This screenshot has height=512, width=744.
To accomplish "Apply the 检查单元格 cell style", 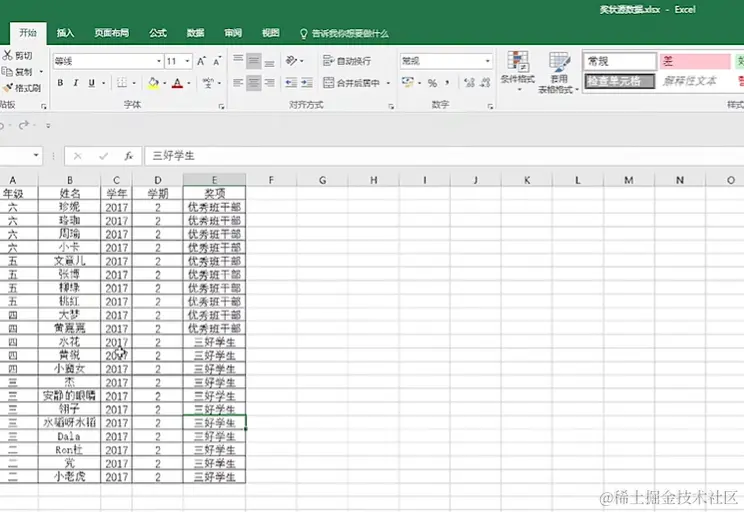I will coord(620,81).
